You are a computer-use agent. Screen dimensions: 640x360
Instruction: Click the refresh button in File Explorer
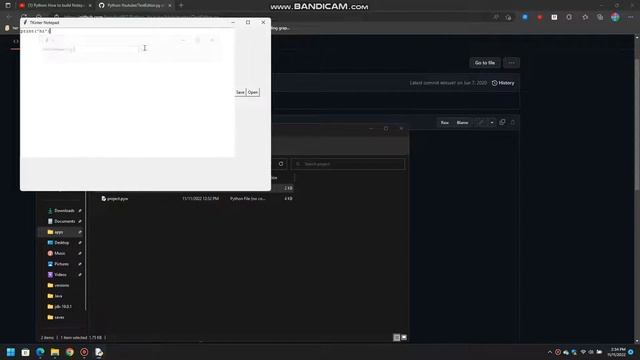click(281, 164)
